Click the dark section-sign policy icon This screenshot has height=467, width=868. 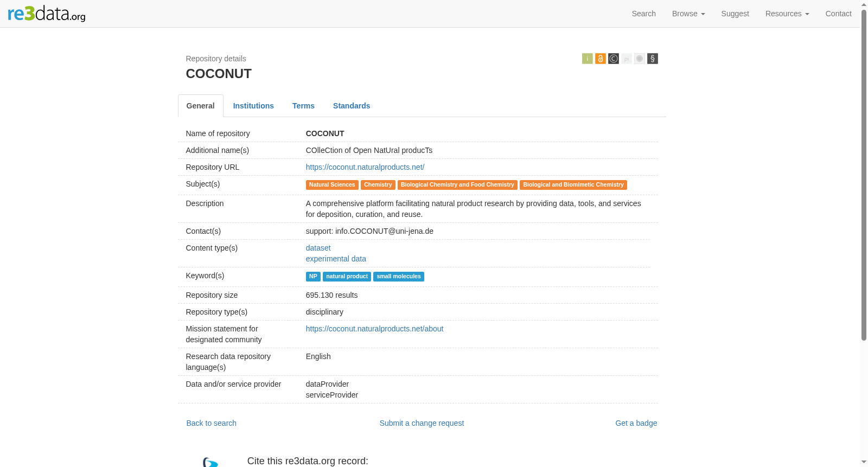click(653, 59)
